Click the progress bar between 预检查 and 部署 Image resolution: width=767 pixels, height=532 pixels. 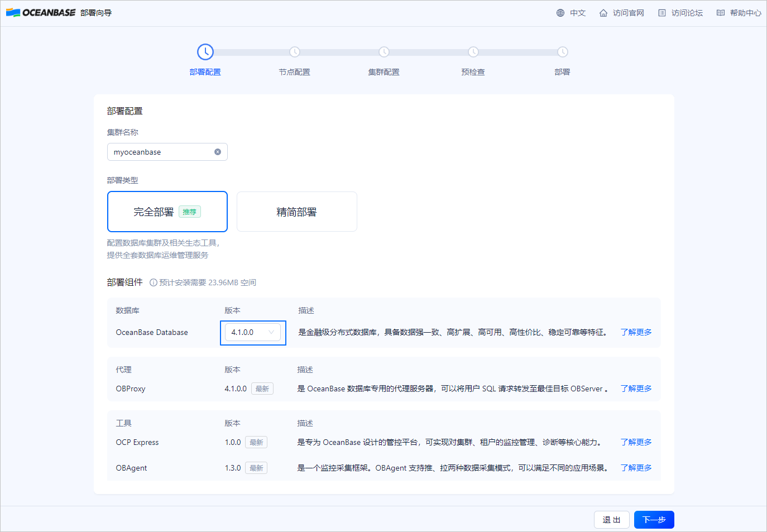click(518, 51)
